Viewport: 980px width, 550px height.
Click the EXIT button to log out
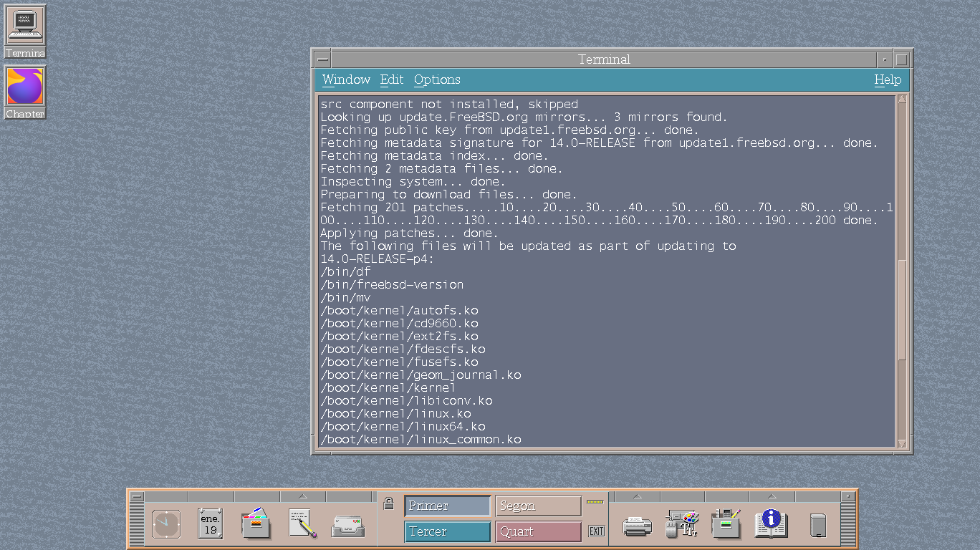click(596, 531)
